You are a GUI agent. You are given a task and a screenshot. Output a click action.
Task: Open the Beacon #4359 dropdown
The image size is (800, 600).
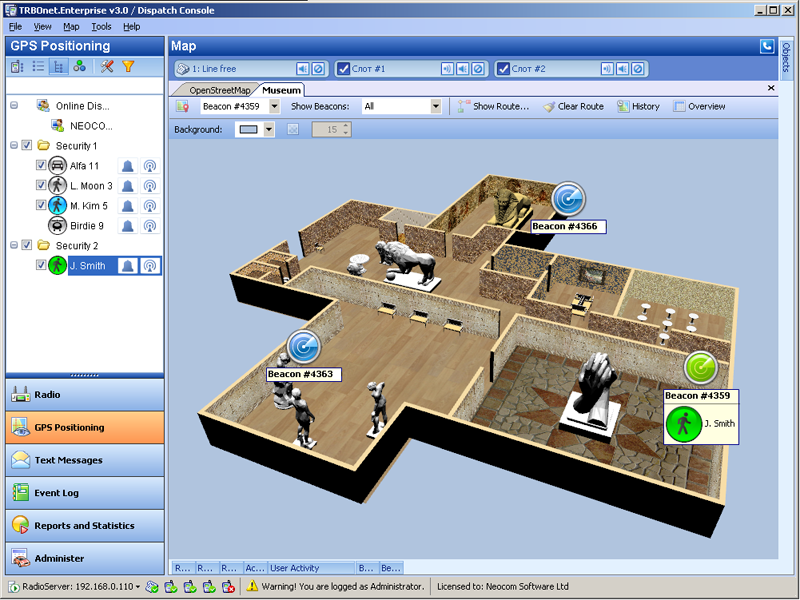274,106
